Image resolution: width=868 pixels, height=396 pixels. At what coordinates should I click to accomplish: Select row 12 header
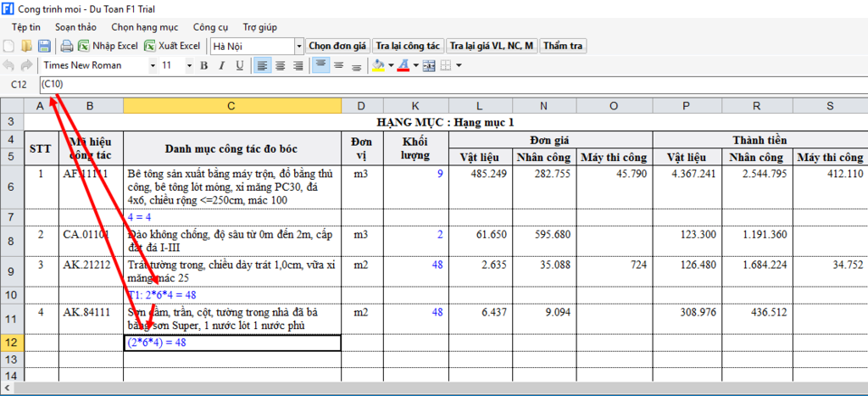pos(12,343)
